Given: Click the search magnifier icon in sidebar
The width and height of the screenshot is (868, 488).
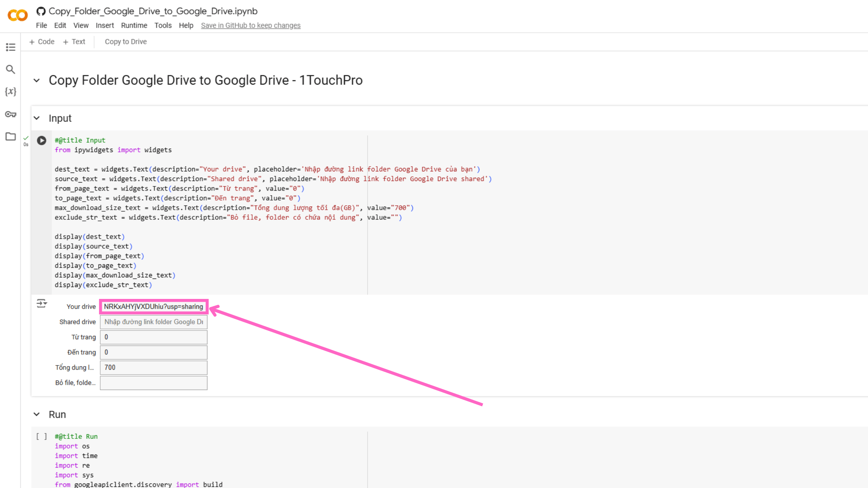Looking at the screenshot, I should click(10, 70).
